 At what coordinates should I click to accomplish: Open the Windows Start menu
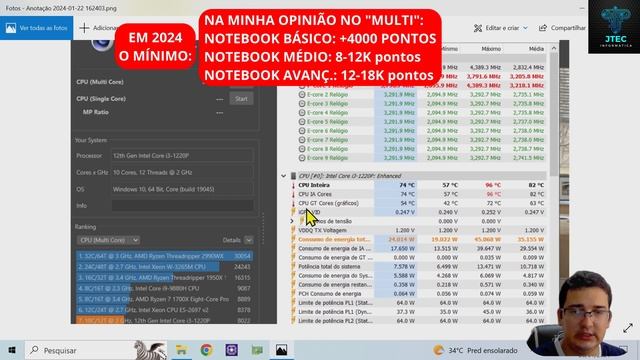tap(12, 350)
